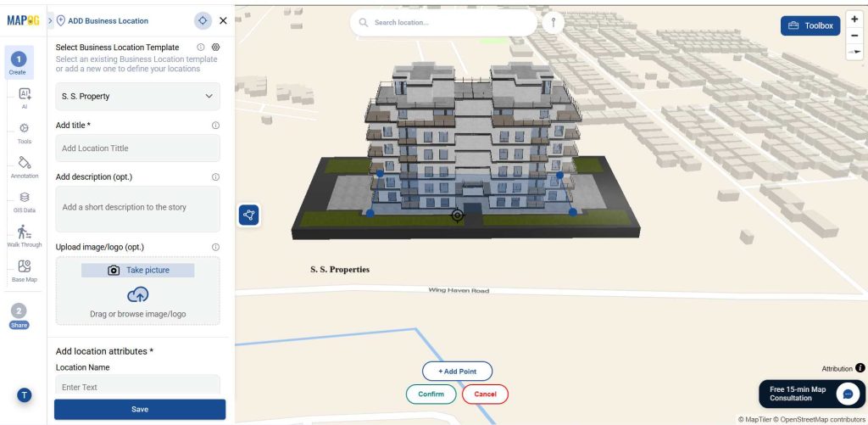Image resolution: width=868 pixels, height=425 pixels.
Task: Click the polygon draw tool on map
Action: [x=249, y=215]
